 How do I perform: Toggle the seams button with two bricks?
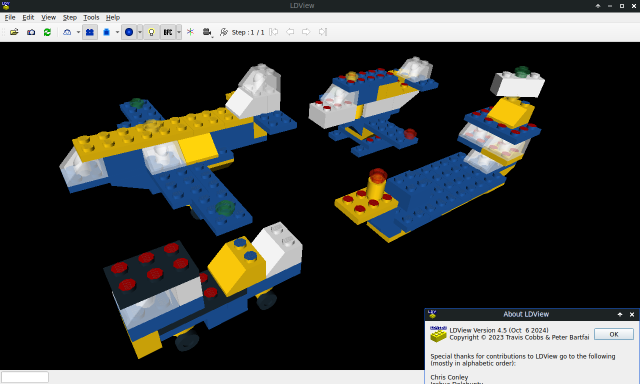(90, 32)
